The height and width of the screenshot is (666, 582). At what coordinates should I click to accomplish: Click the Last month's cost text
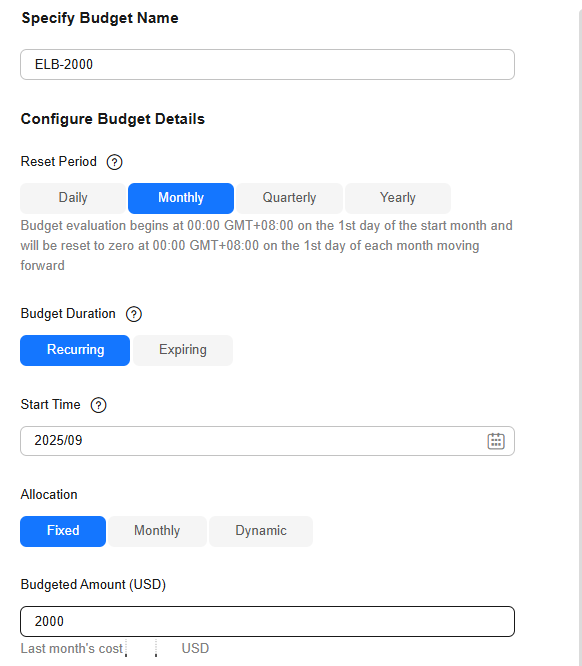(x=71, y=649)
